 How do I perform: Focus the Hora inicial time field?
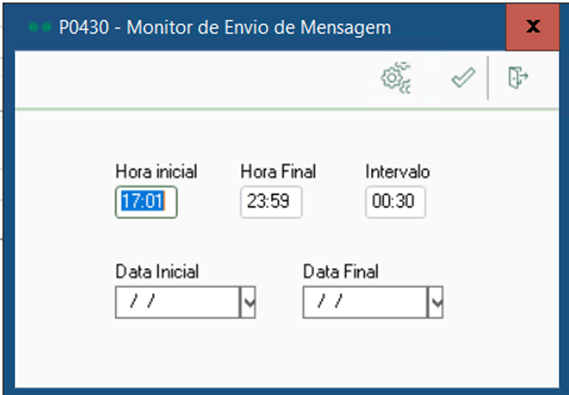tap(146, 202)
